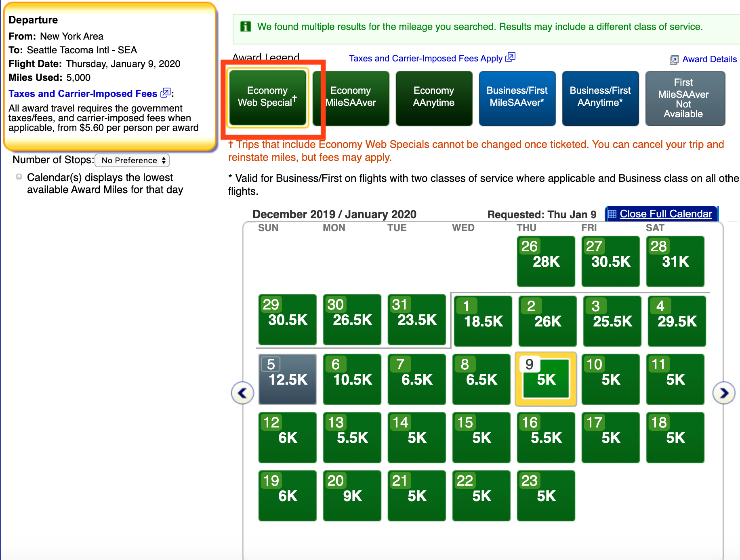Click 'Flight Date: Thursday, January 9, 2020' text
This screenshot has width=740, height=560.
pyautogui.click(x=95, y=64)
